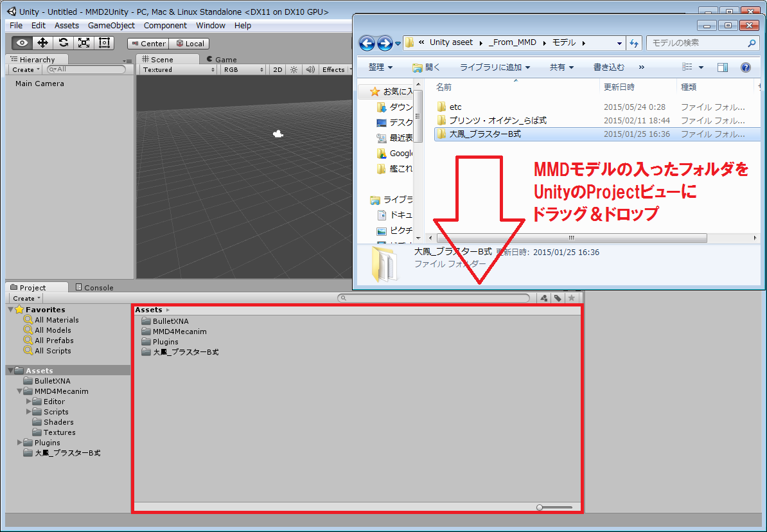Click the Search by Type icon in Project
The image size is (767, 532).
tap(543, 297)
